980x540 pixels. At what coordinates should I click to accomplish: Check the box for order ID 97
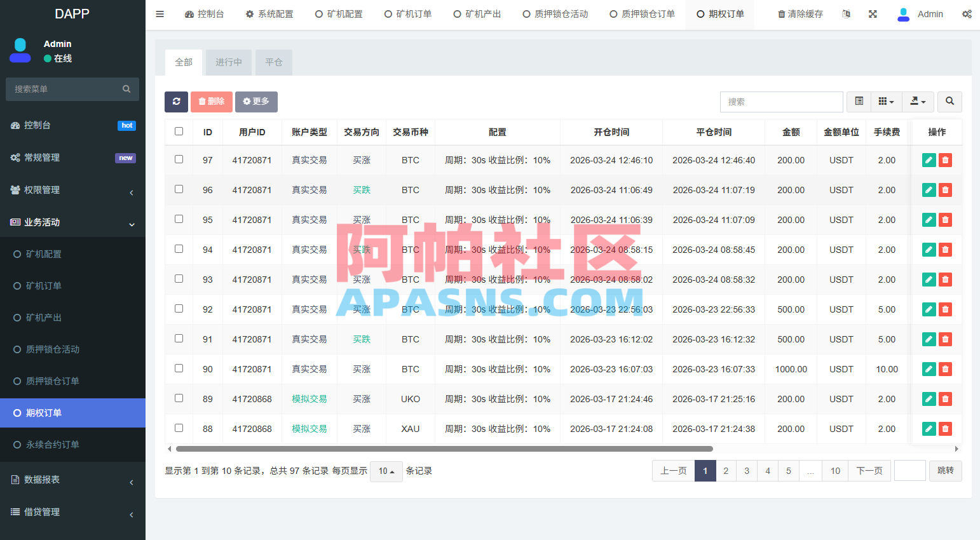[x=179, y=159]
